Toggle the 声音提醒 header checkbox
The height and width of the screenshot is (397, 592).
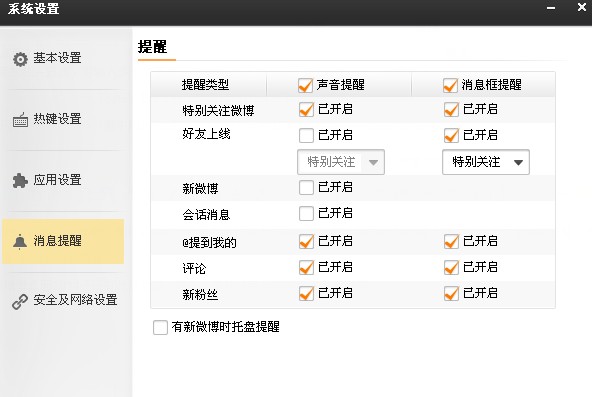[x=305, y=85]
